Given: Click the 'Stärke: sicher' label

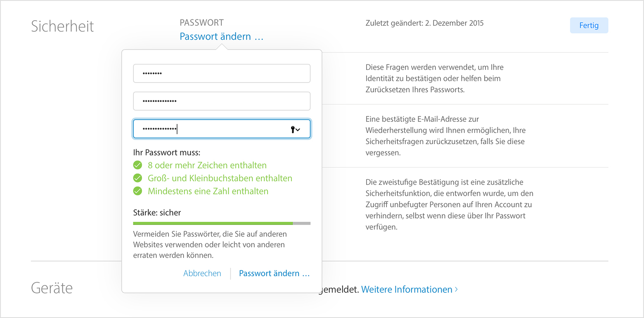Looking at the screenshot, I should (157, 213).
